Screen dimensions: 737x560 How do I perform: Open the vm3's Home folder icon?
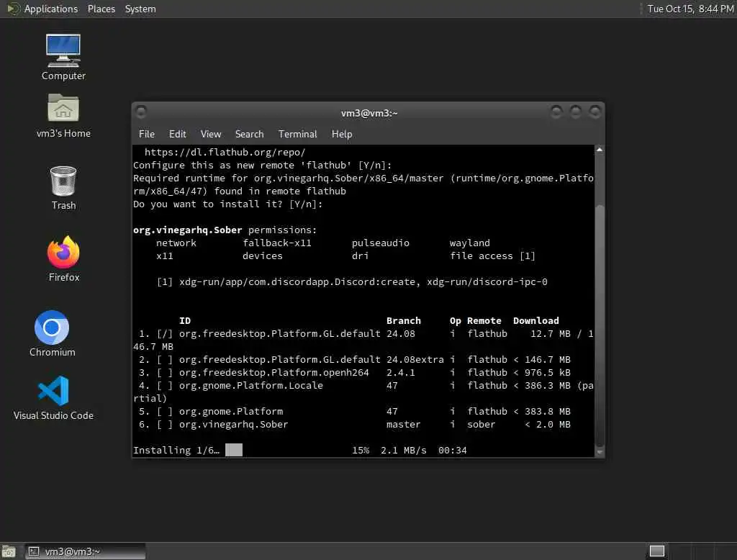coord(63,115)
